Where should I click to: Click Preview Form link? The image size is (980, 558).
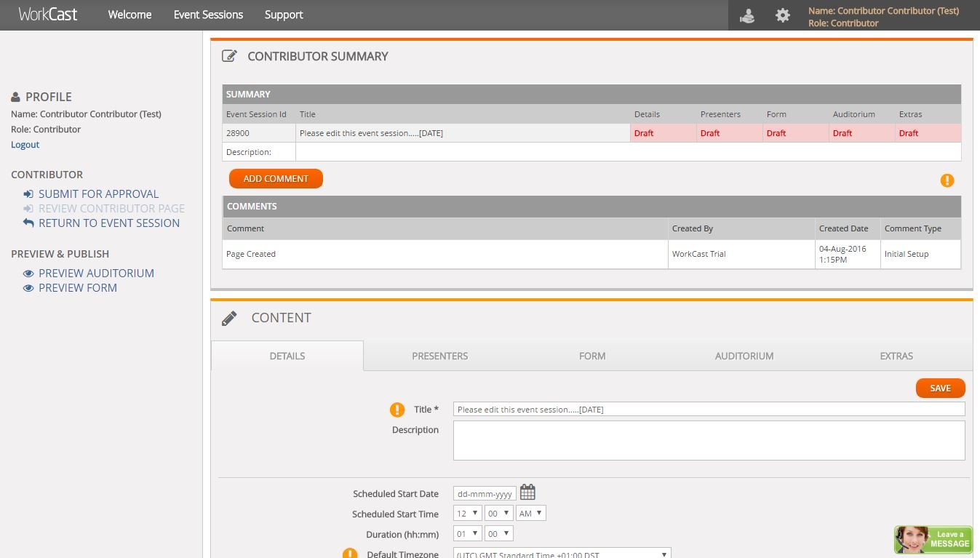point(78,288)
